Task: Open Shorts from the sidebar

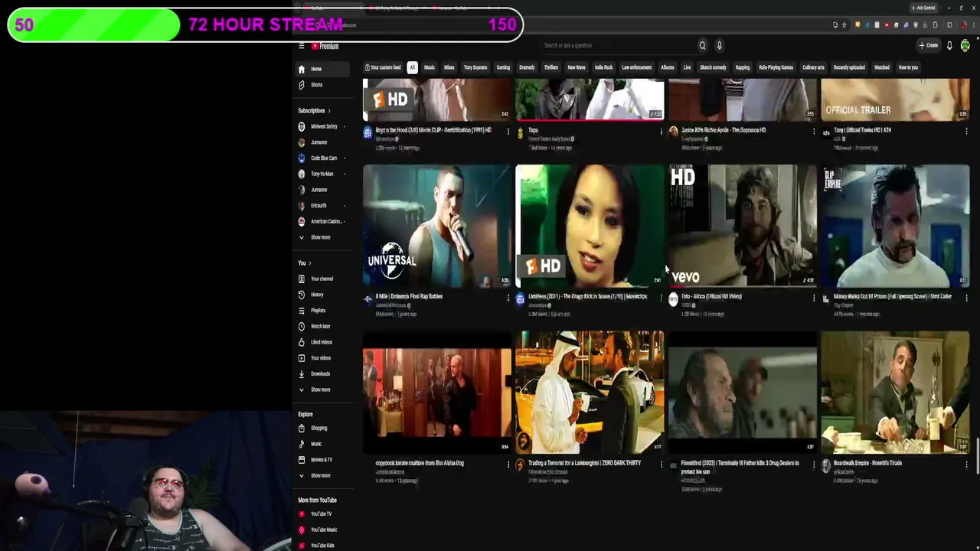Action: (x=322, y=85)
